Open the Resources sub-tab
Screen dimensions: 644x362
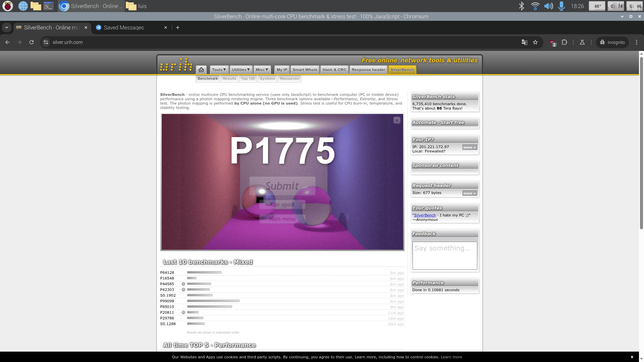[289, 79]
